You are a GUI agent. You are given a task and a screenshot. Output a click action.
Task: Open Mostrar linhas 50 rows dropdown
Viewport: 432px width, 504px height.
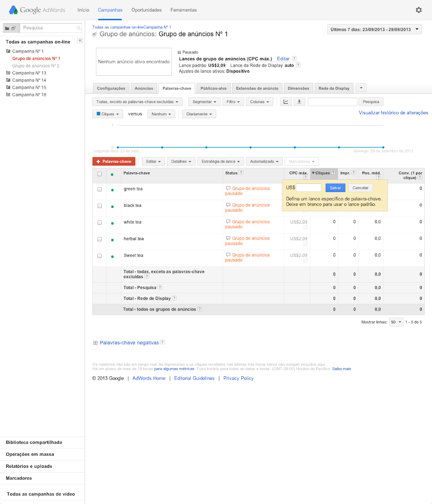click(396, 322)
